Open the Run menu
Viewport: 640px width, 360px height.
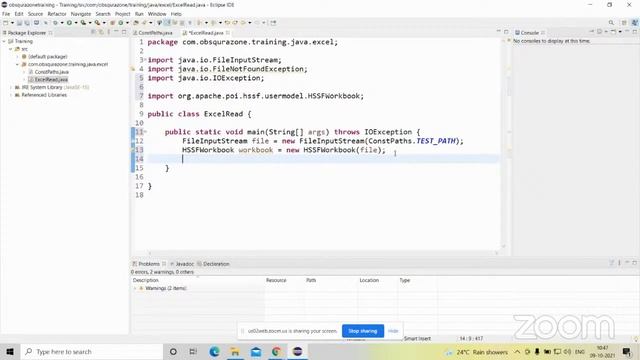coord(139,14)
